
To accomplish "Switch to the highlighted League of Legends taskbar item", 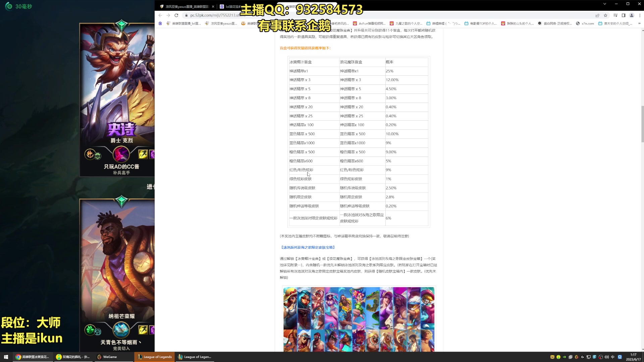I will 155,357.
